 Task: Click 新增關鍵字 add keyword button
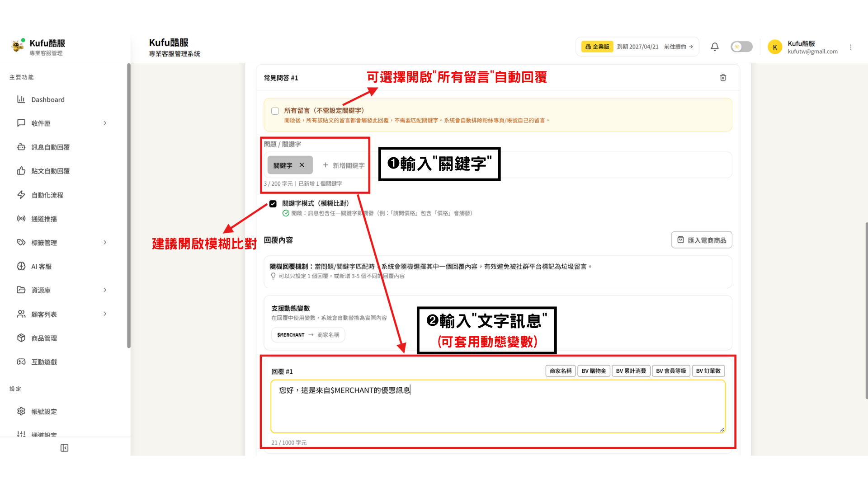[344, 165]
